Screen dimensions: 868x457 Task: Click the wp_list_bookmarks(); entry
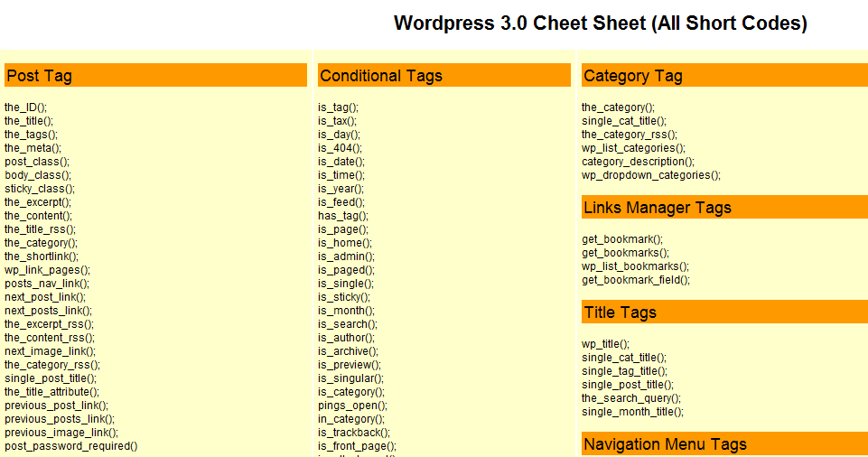[x=636, y=266]
